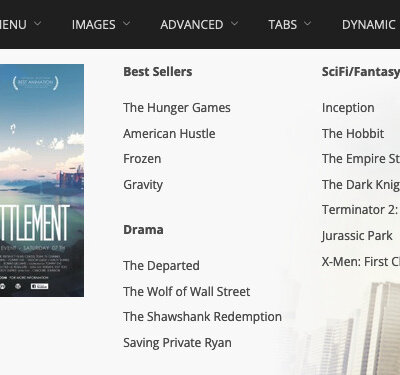Screen dimensions: 400x375
Task: Click the Drama heading
Action: [x=143, y=230]
